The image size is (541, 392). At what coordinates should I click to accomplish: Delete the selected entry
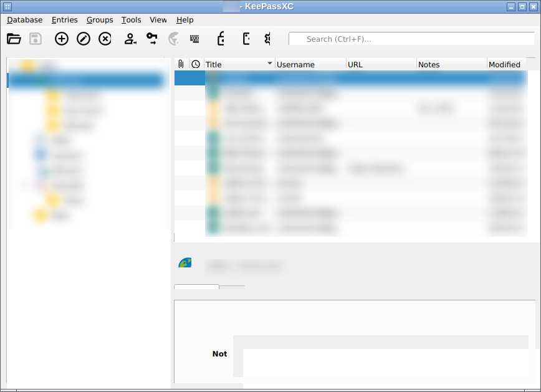(105, 39)
